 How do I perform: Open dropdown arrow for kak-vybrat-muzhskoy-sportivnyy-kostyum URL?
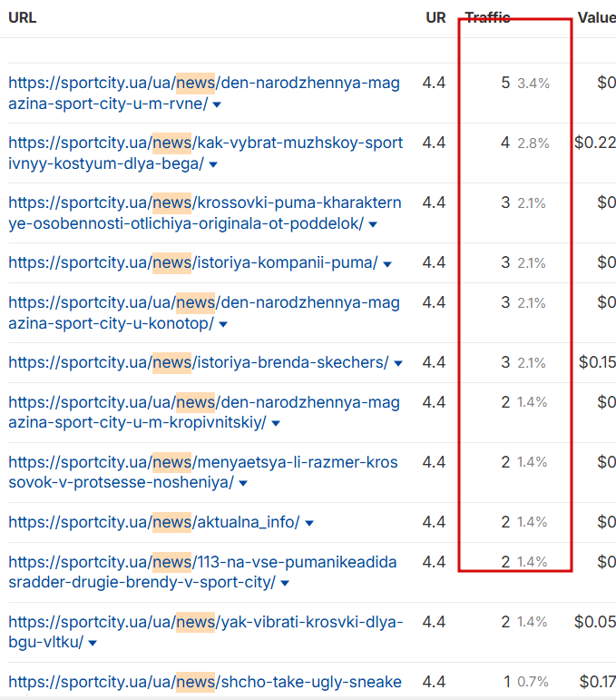(x=213, y=164)
